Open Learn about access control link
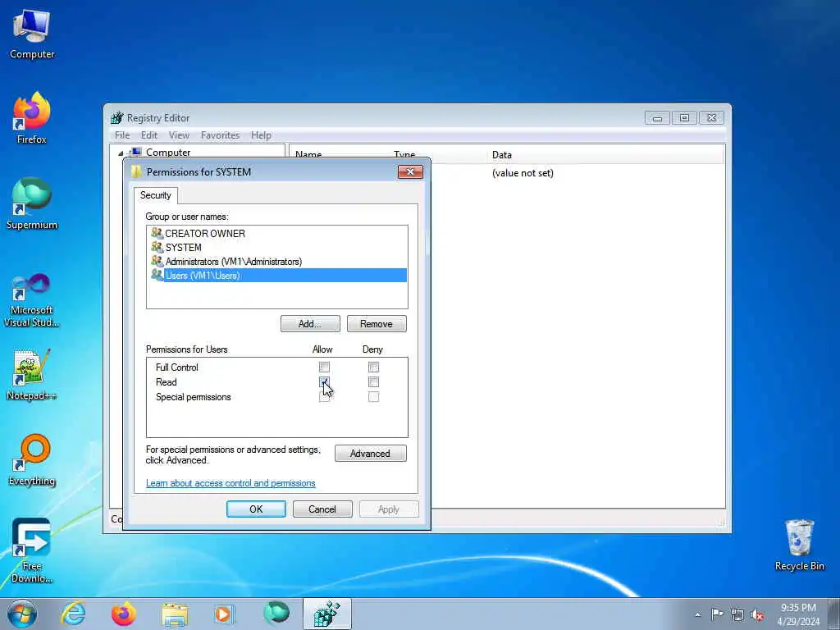The image size is (840, 630). 231,483
